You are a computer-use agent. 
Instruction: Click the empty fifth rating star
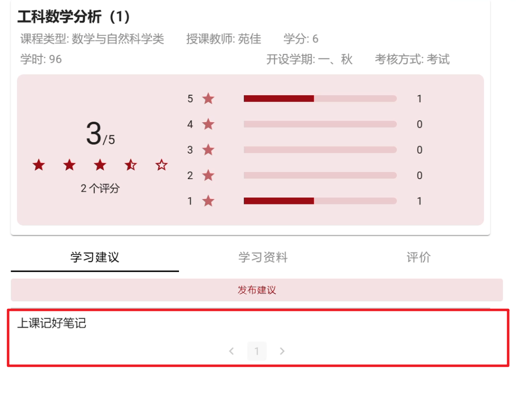tap(162, 165)
